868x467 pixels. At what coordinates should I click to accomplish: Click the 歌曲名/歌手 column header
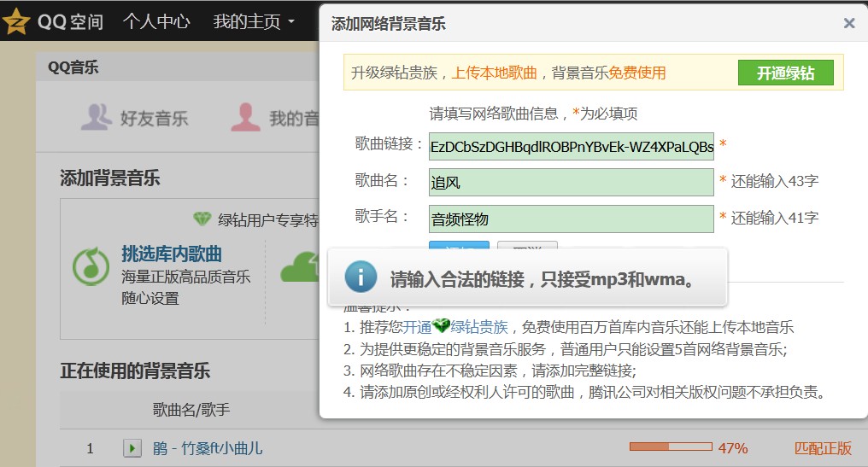pos(191,410)
